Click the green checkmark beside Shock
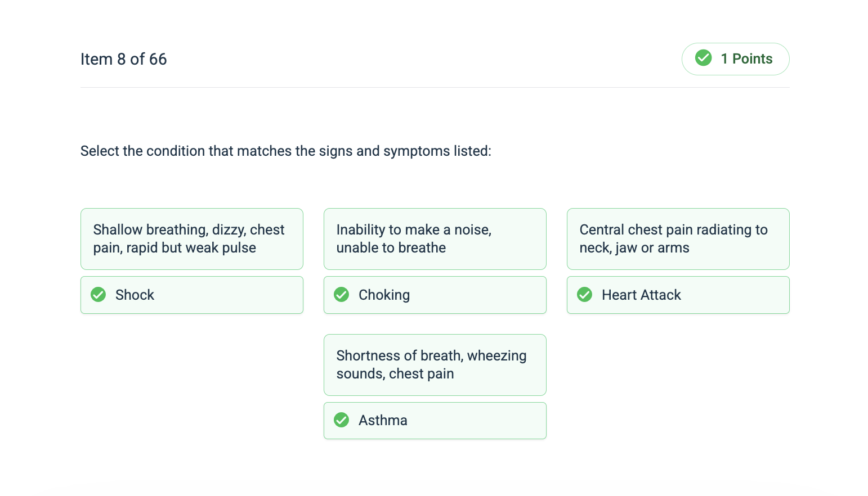 tap(99, 295)
